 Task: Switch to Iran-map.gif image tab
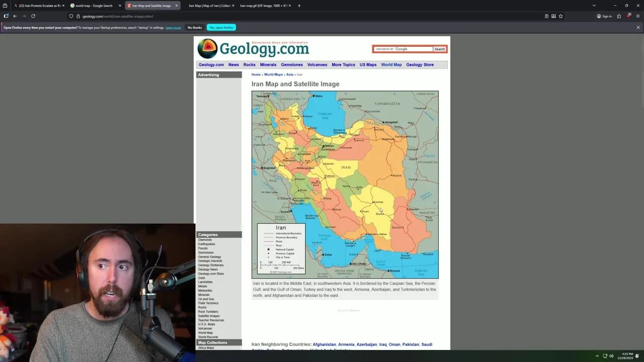(264, 6)
